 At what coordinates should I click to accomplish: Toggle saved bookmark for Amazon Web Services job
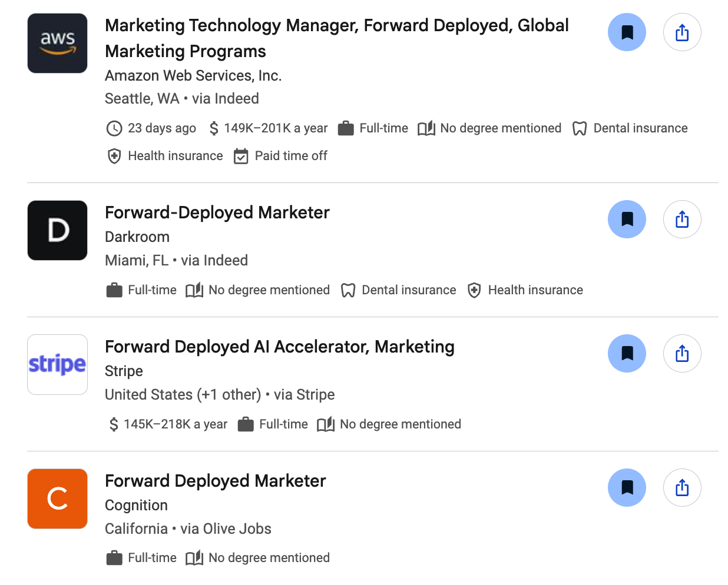(627, 32)
